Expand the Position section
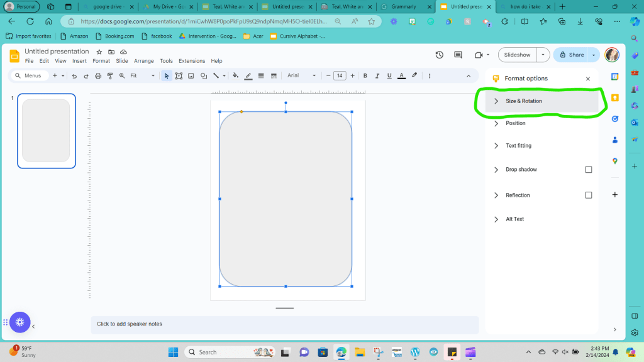Viewport: 644px width, 362px height. click(515, 123)
